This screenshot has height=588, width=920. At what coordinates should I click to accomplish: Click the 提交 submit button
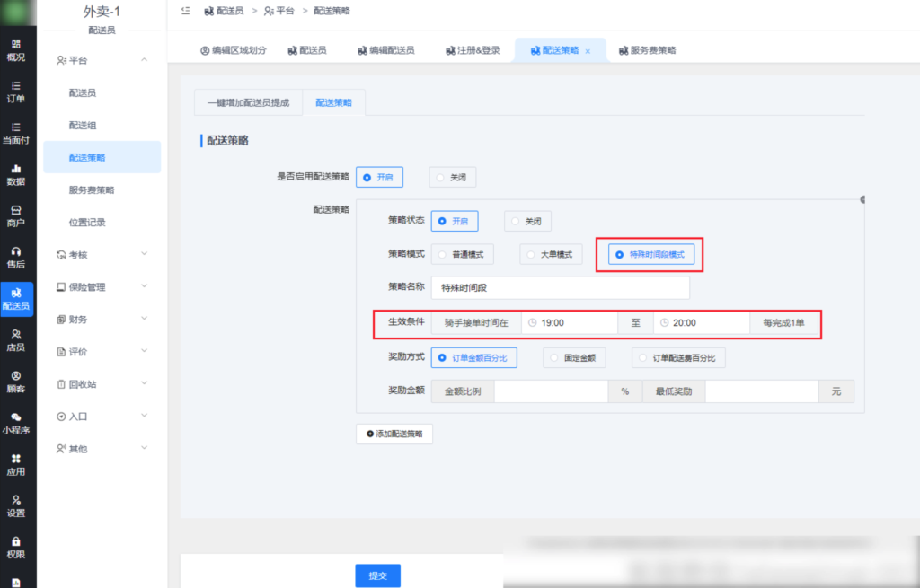tap(377, 575)
